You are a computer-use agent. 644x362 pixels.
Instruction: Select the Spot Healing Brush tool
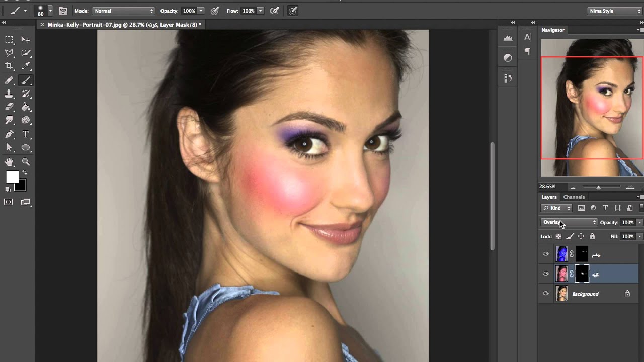point(9,80)
